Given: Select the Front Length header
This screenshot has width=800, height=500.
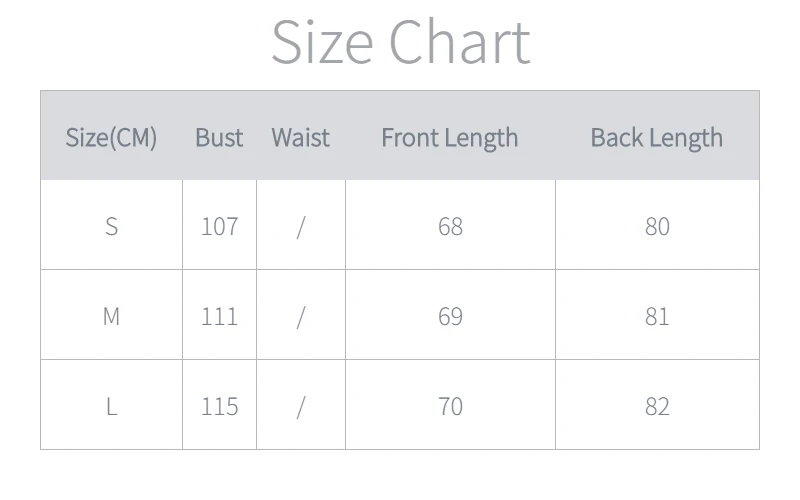Looking at the screenshot, I should 450,138.
